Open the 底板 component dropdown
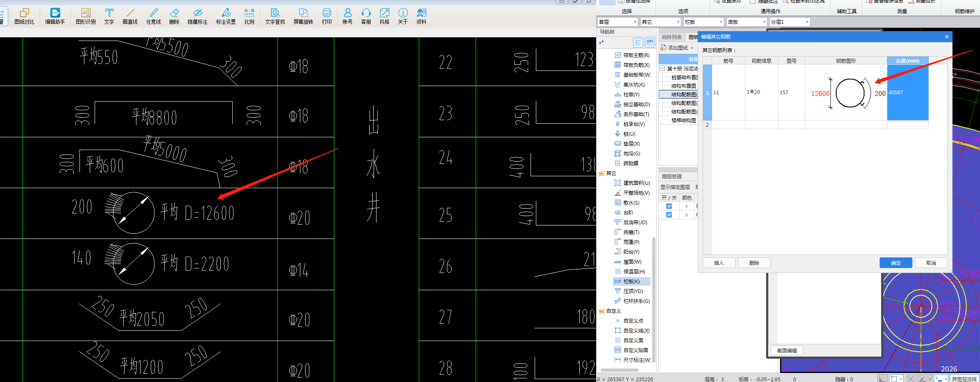 (x=747, y=22)
